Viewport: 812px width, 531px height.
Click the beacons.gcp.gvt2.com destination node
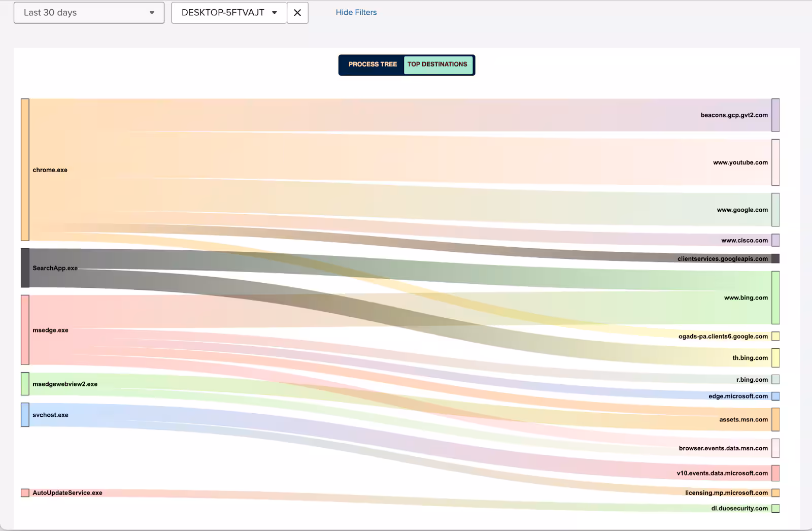(775, 115)
